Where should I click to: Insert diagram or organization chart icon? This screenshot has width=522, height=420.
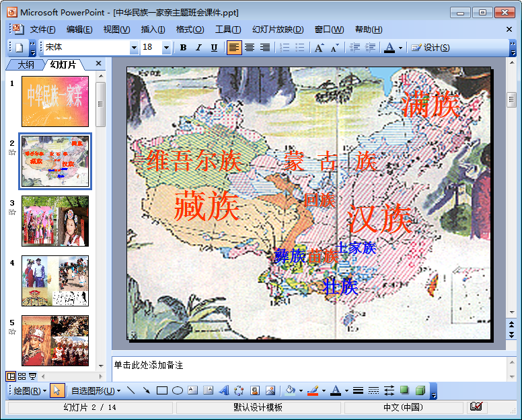point(239,390)
